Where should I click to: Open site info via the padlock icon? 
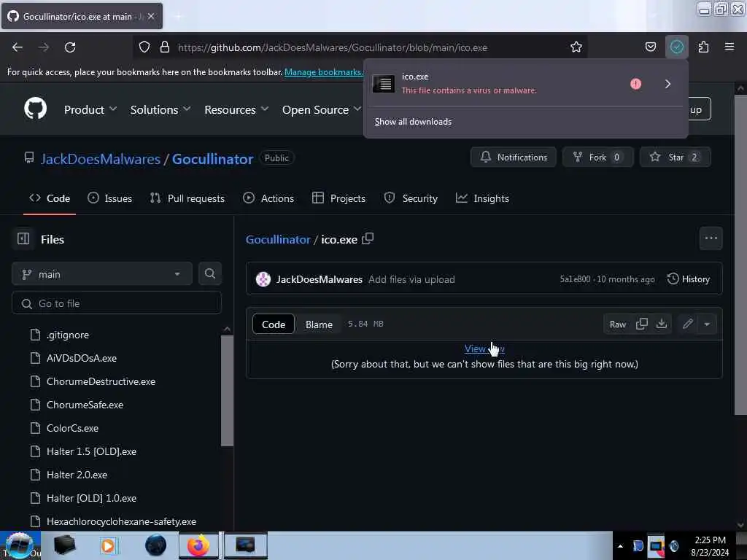tap(165, 47)
